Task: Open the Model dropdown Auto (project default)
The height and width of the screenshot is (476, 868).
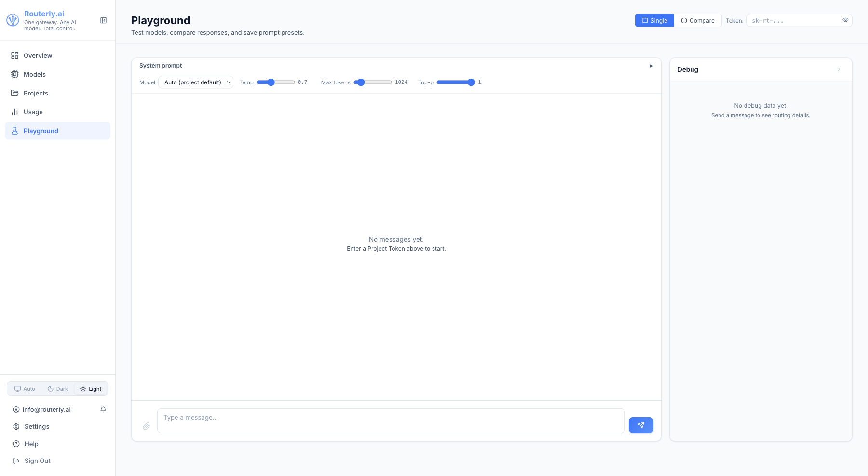Action: point(196,82)
